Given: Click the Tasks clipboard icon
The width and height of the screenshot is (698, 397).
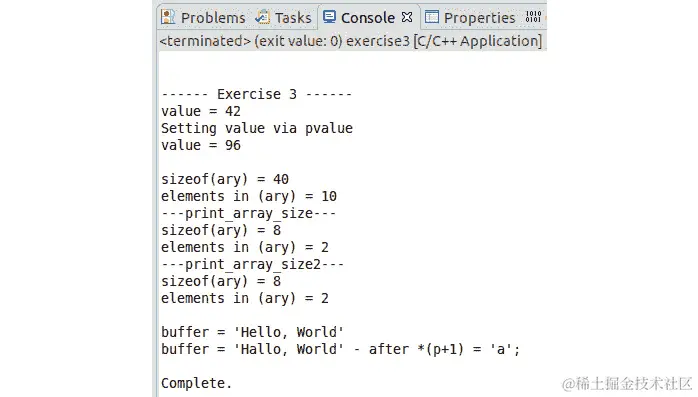Looking at the screenshot, I should (262, 17).
